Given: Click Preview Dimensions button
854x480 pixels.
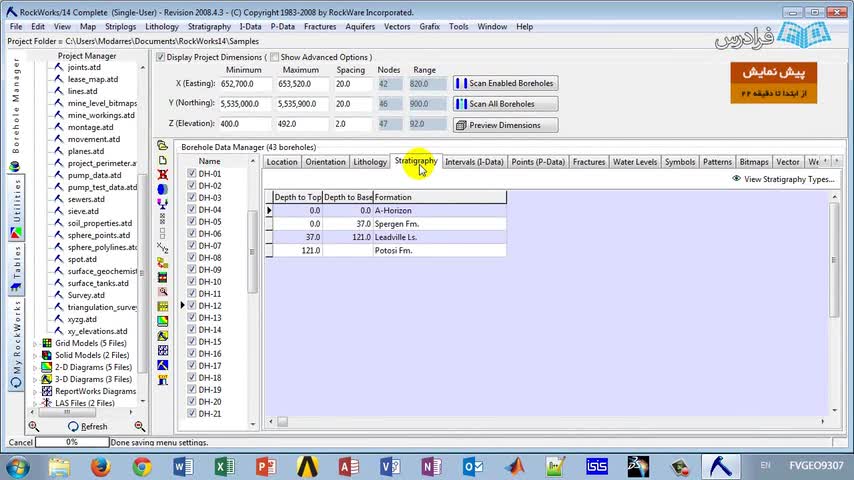Looking at the screenshot, I should [505, 125].
